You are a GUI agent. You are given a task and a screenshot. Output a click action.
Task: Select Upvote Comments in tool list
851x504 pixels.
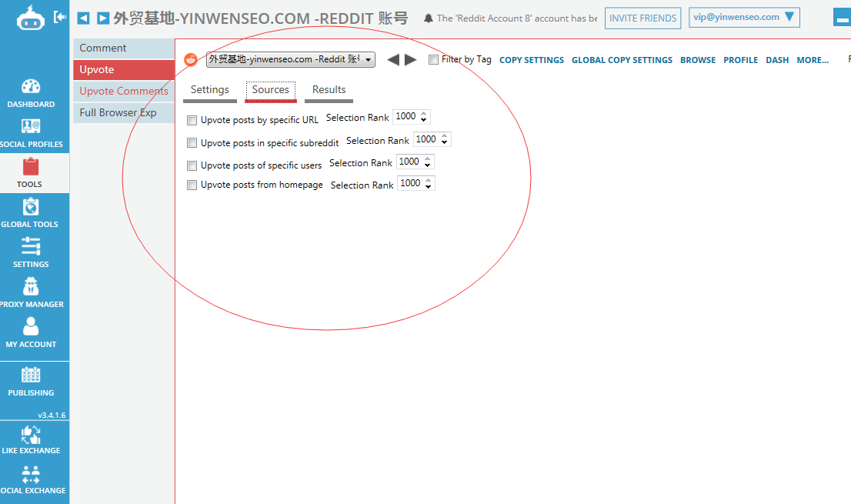click(124, 91)
